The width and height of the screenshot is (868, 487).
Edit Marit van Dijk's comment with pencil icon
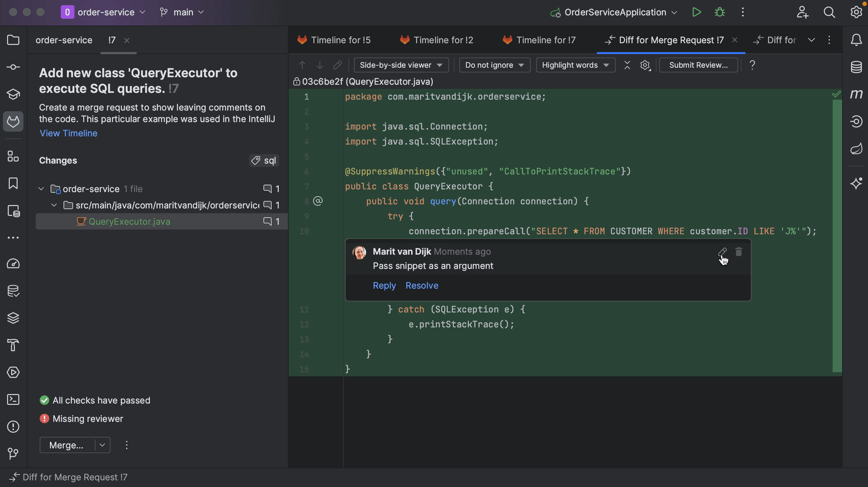point(723,252)
